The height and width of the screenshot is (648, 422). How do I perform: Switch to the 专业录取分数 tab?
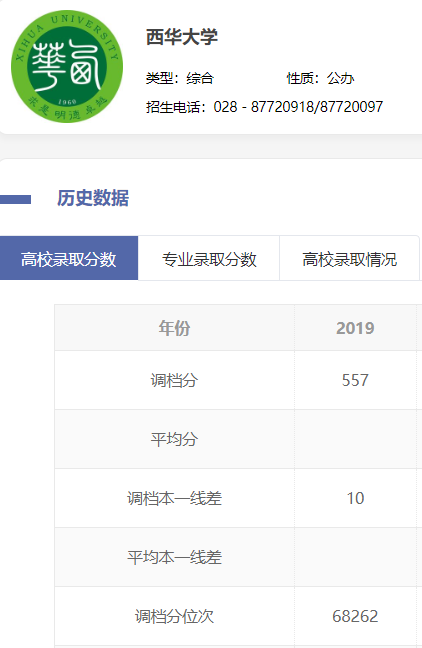209,259
